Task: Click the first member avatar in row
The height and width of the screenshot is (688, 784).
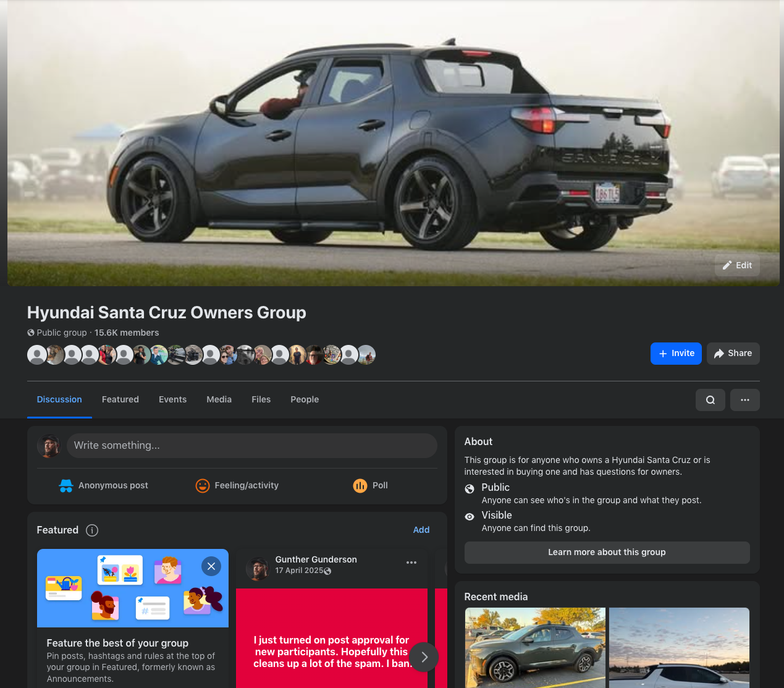Action: click(x=37, y=355)
